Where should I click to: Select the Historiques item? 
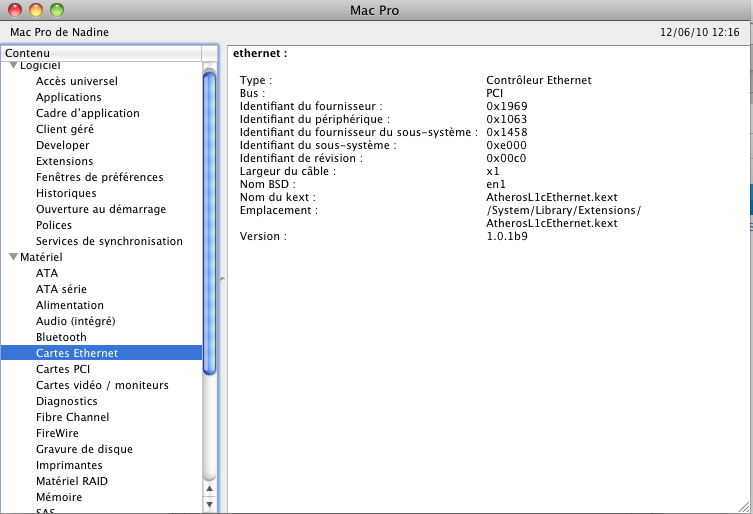pos(66,193)
